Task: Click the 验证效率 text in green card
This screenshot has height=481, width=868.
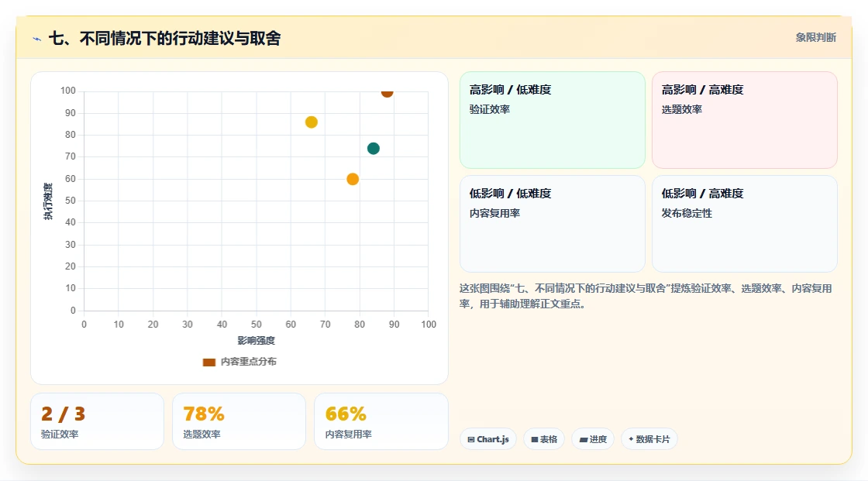Action: (x=489, y=109)
